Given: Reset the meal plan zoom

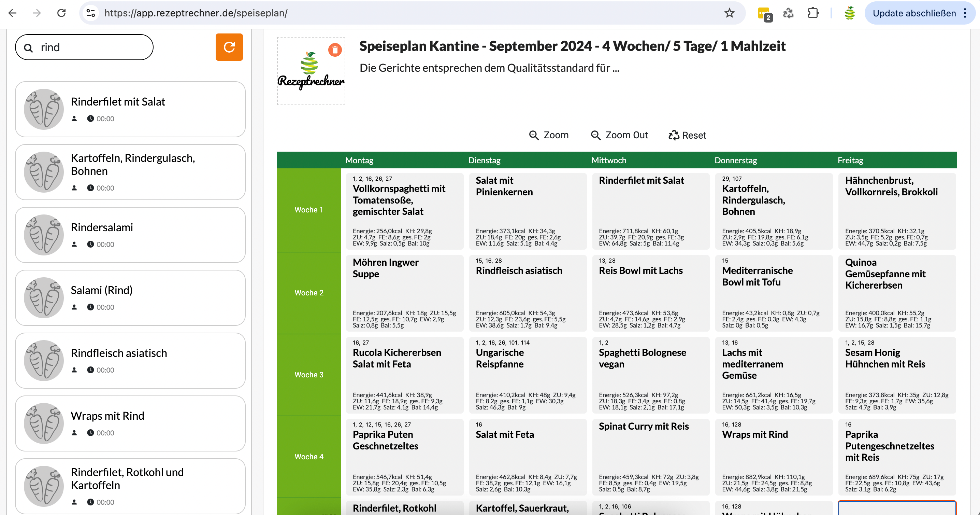Looking at the screenshot, I should click(687, 135).
